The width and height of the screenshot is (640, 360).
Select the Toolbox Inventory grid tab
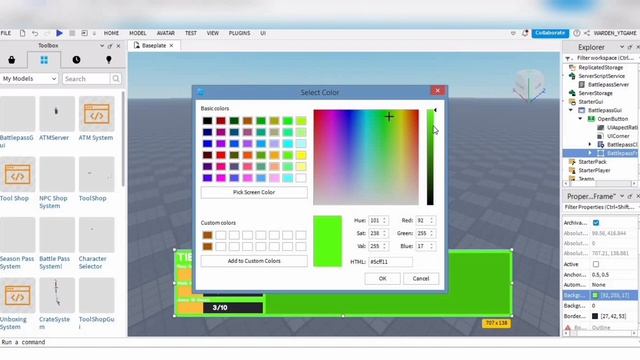(44, 60)
